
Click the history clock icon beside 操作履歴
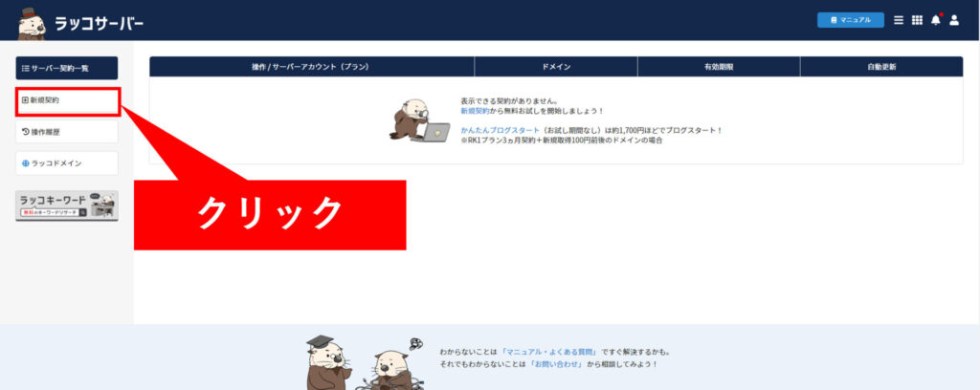click(26, 132)
